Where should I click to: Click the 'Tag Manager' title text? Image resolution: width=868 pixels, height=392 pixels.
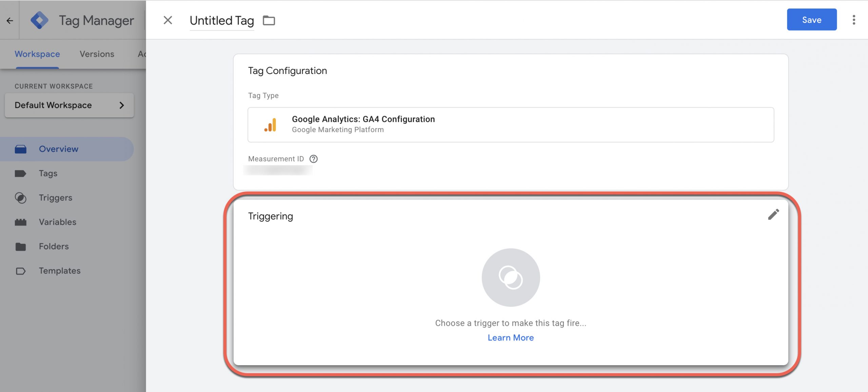point(97,21)
